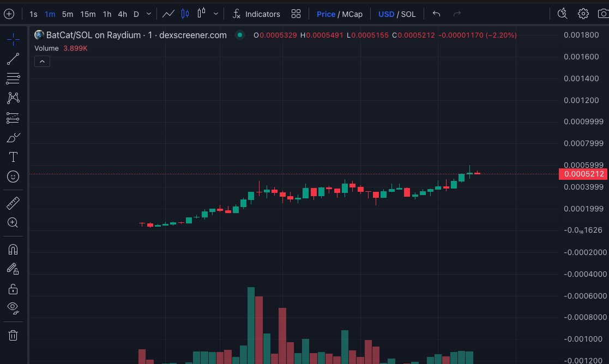Select the D daily timeframe
The image size is (609, 364).
point(136,14)
